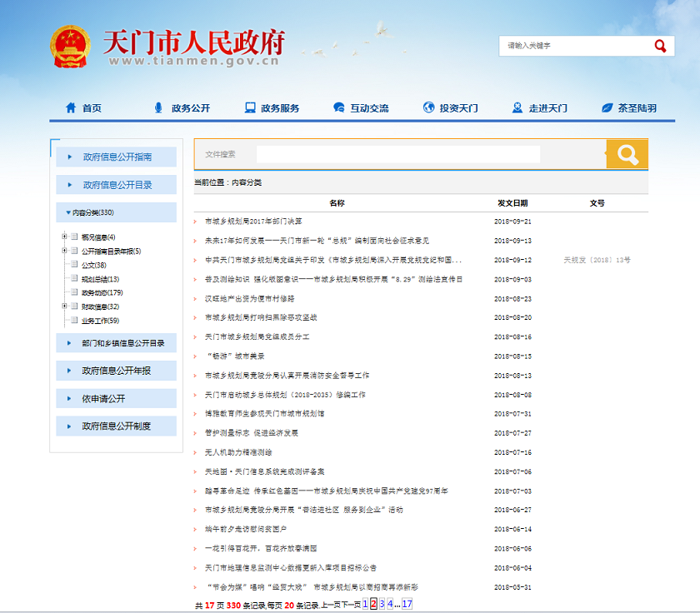Screen dimensions: 700x613
Task: Click the globe icon beside 投资天门
Action: coord(428,108)
